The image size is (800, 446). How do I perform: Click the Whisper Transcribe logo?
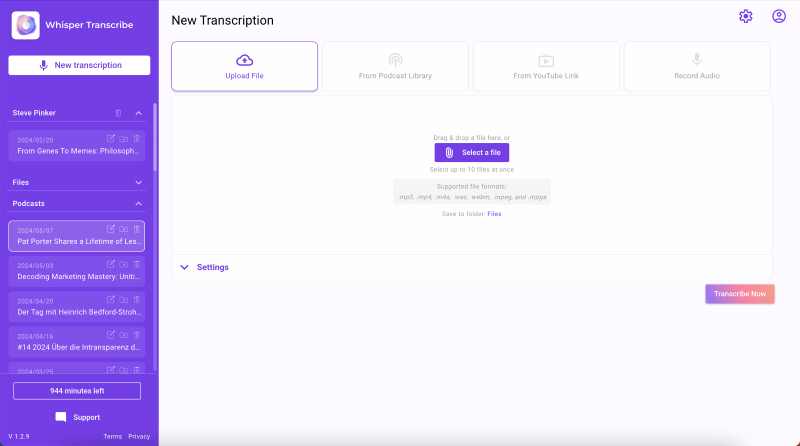[x=25, y=25]
